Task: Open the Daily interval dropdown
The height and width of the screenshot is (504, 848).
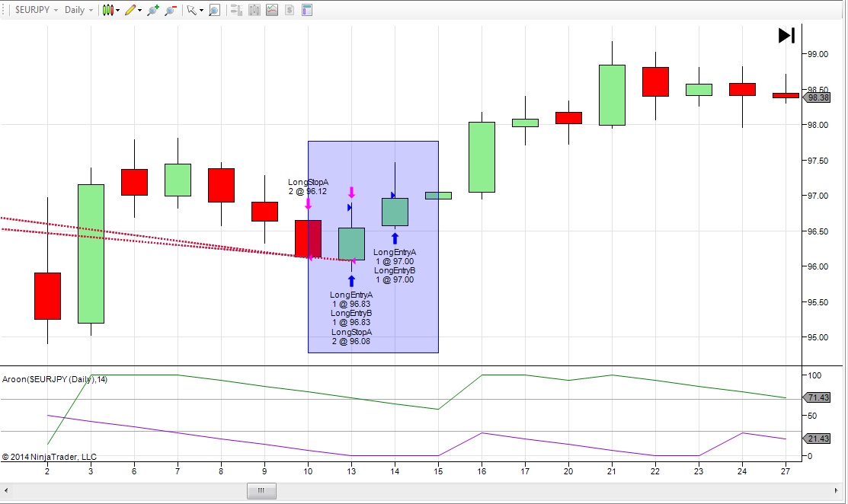Action: [78, 10]
